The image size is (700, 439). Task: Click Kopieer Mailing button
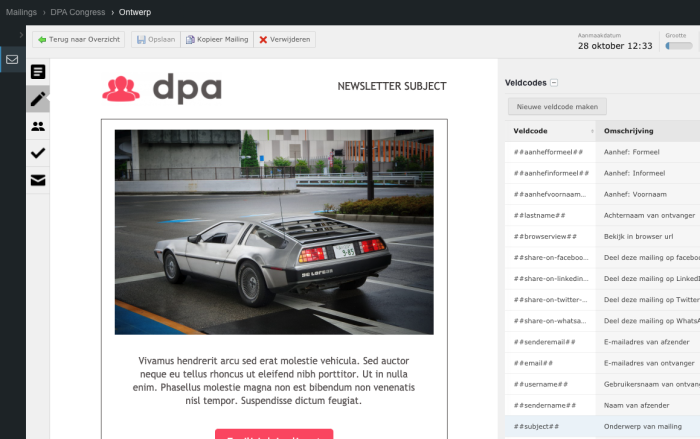(x=216, y=39)
